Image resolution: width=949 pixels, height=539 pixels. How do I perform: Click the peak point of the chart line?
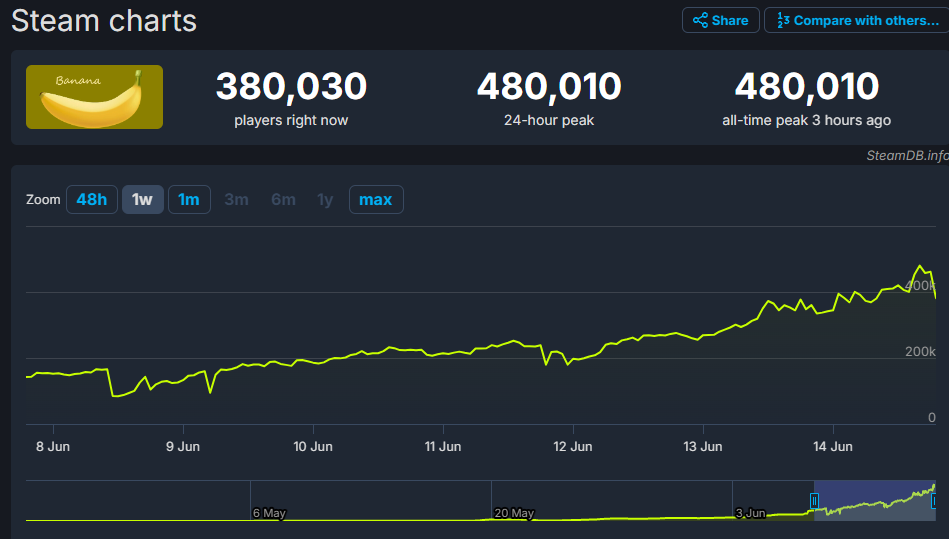click(921, 266)
